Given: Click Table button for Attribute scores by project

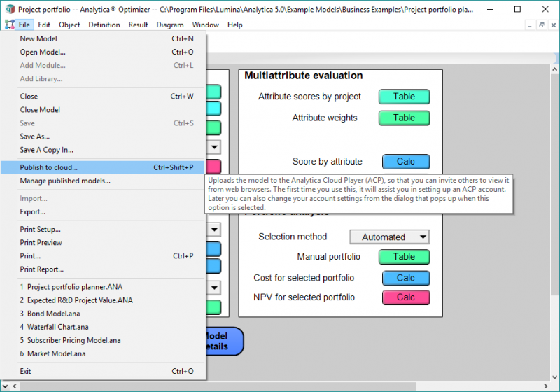Looking at the screenshot, I should [x=405, y=97].
